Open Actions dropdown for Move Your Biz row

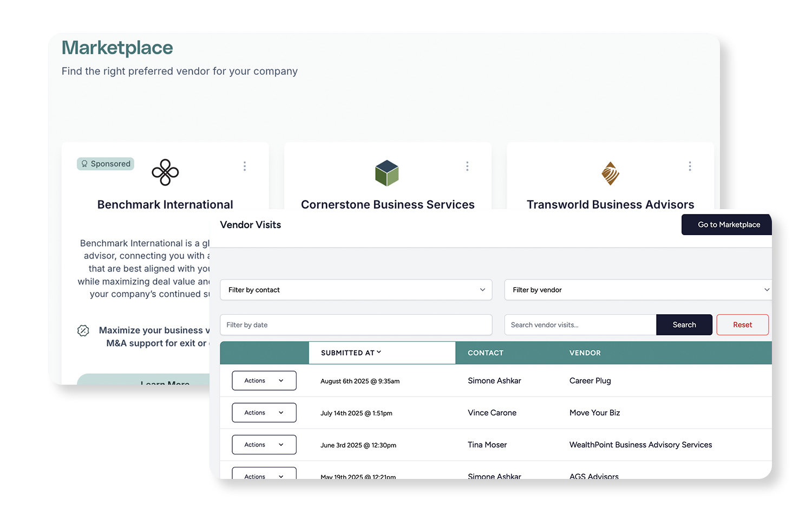click(264, 413)
